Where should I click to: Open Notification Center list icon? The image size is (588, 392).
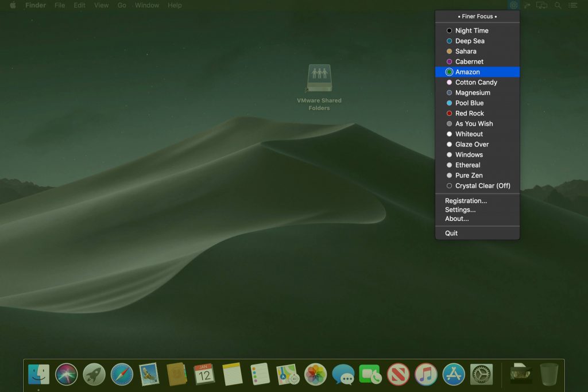(572, 5)
